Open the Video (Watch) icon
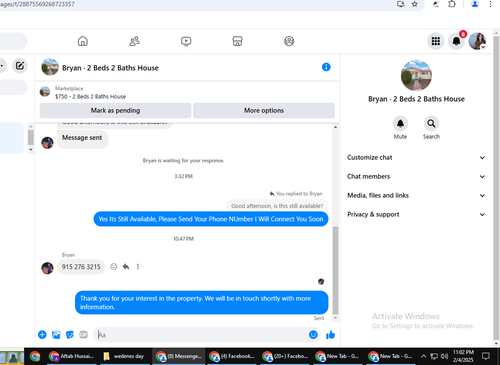500x365 pixels. pos(186,41)
